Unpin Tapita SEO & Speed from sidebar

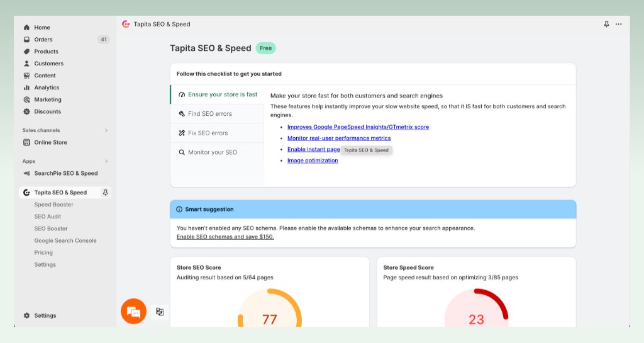click(x=105, y=193)
